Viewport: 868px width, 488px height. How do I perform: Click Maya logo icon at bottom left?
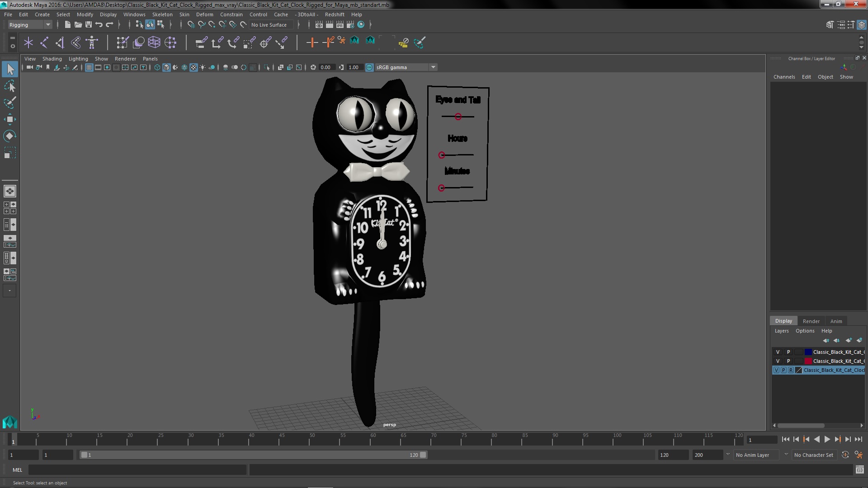coord(10,422)
